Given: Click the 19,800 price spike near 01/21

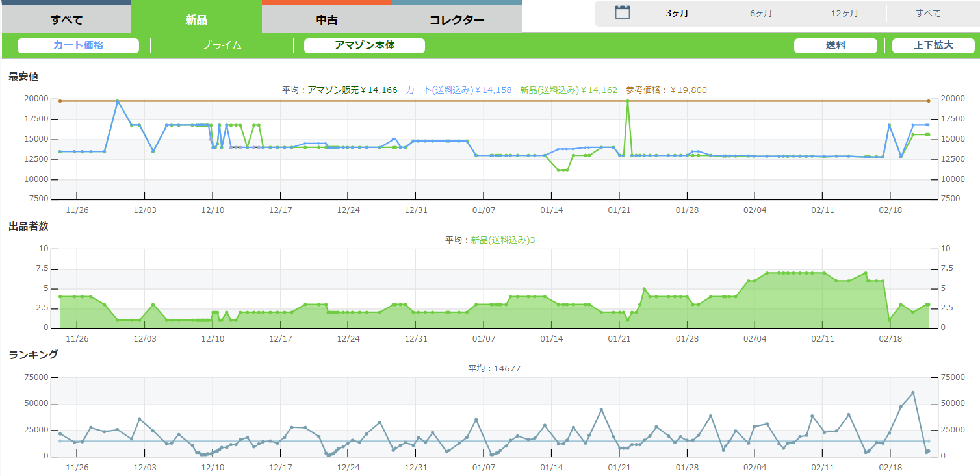Looking at the screenshot, I should (627, 101).
